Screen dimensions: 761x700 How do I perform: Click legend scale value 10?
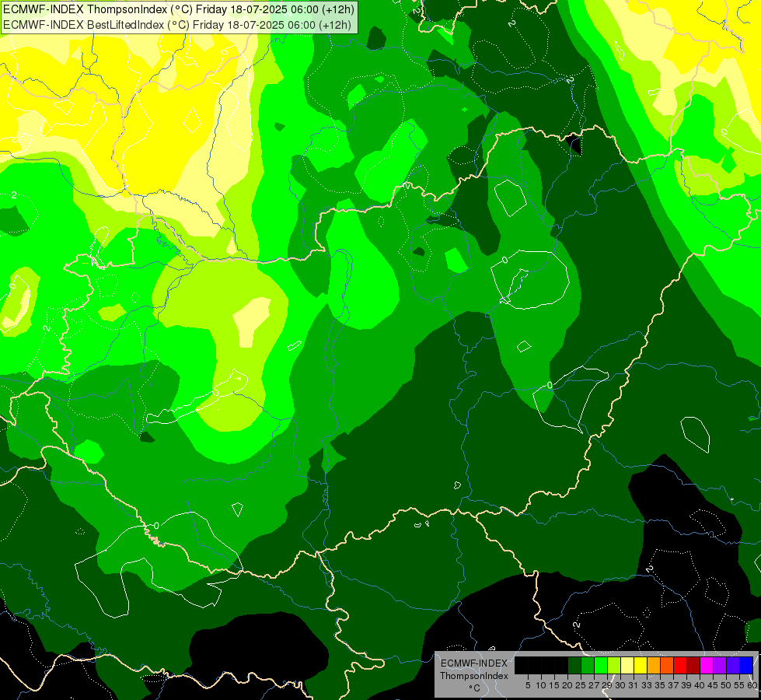(x=541, y=685)
